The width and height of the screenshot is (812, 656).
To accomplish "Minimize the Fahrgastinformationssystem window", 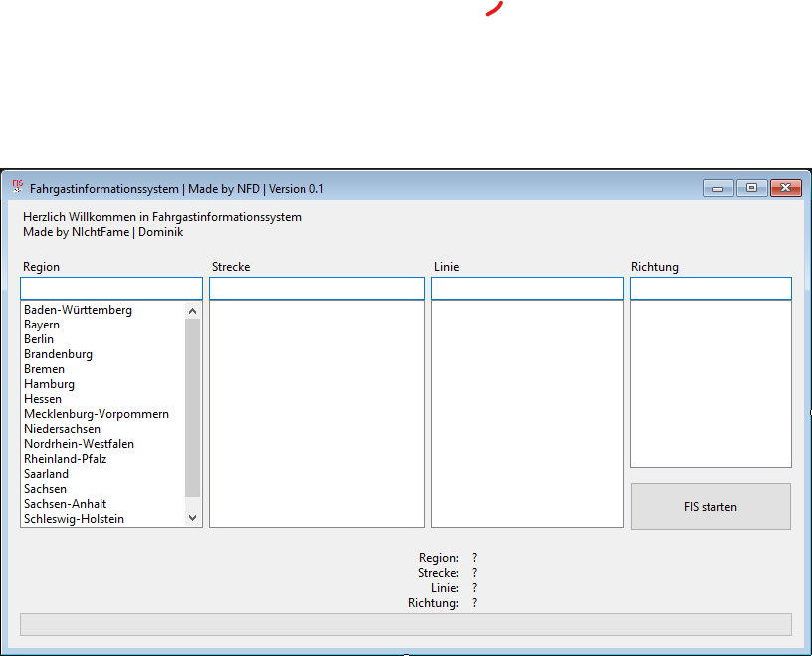I will (717, 188).
